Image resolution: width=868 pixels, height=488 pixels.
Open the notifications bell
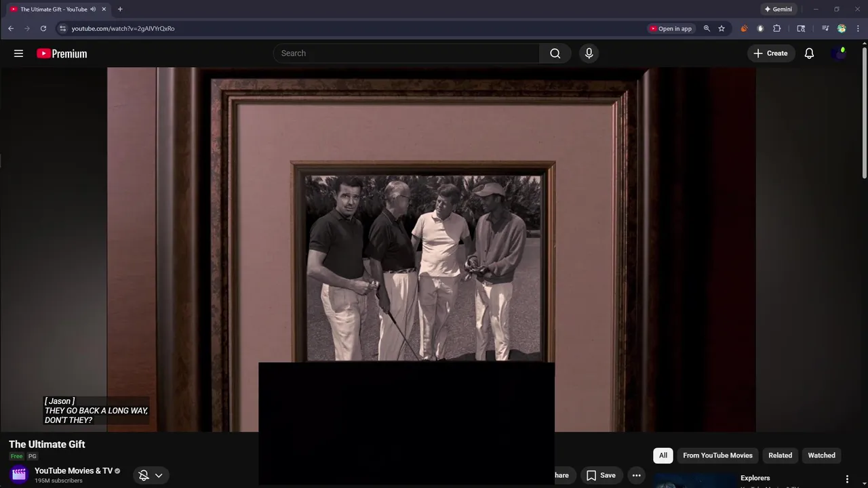[x=809, y=54]
